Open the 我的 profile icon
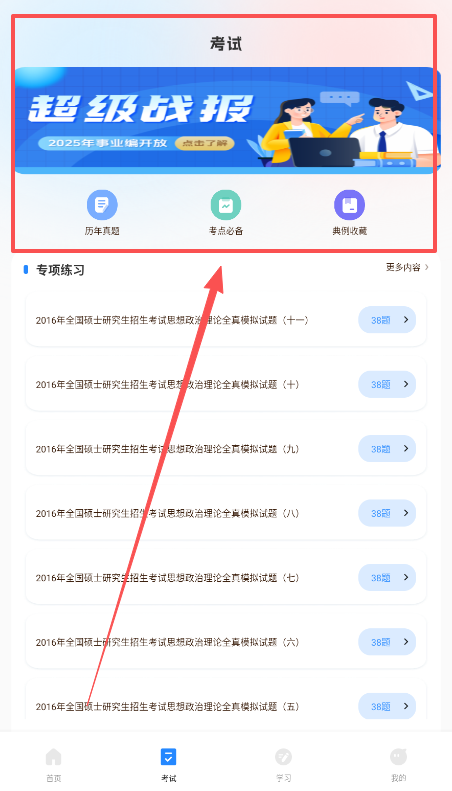 tap(398, 757)
